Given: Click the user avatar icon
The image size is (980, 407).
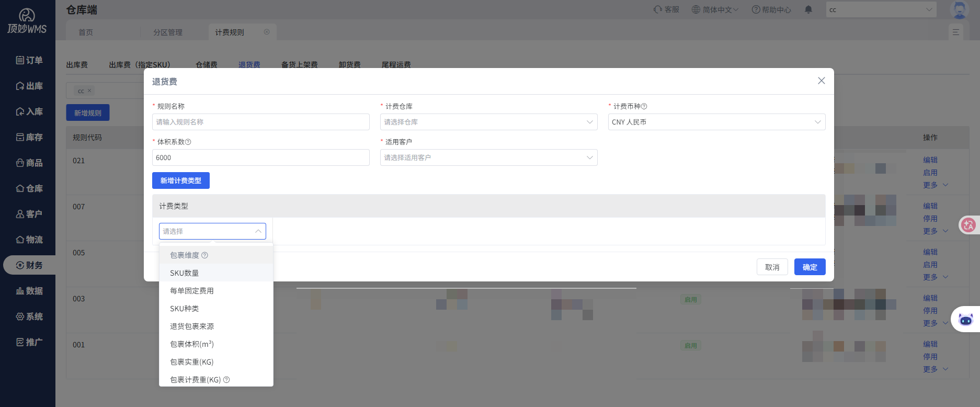Looking at the screenshot, I should coord(959,9).
